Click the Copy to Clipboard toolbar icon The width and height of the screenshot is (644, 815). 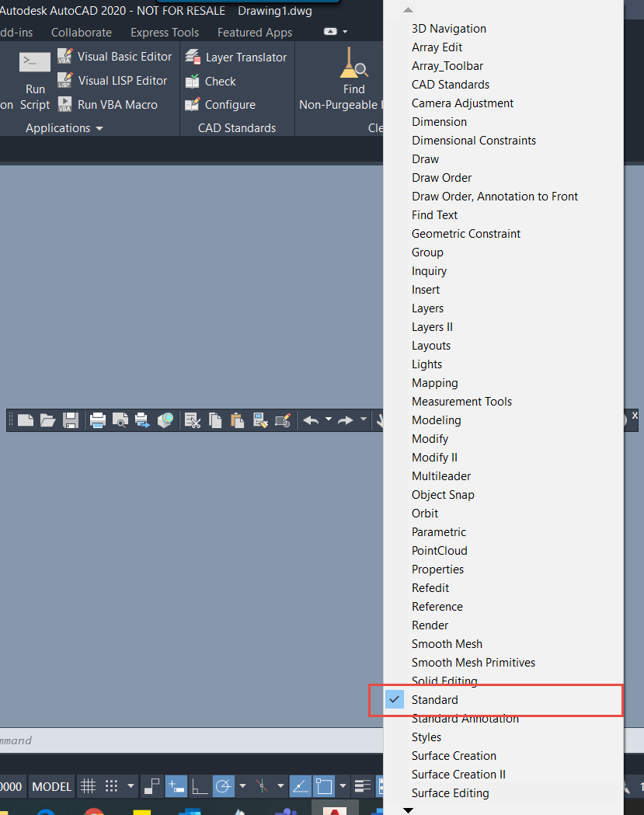214,420
